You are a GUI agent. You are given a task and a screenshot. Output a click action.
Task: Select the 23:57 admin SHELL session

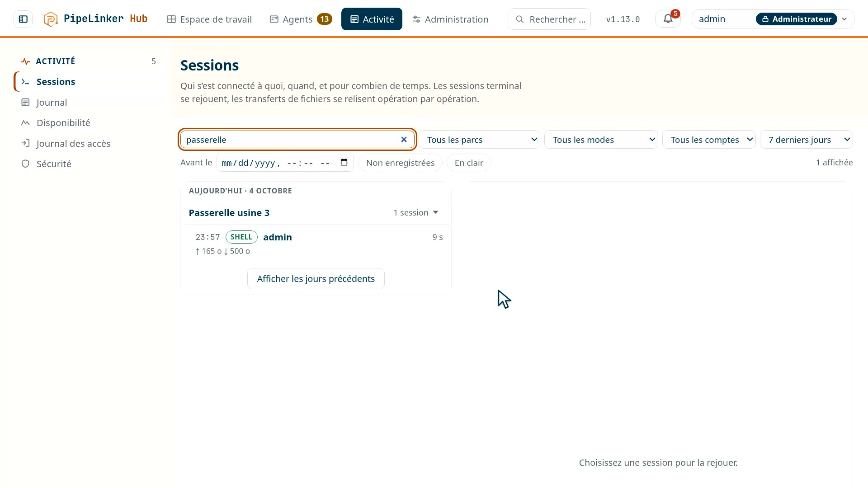tap(316, 244)
